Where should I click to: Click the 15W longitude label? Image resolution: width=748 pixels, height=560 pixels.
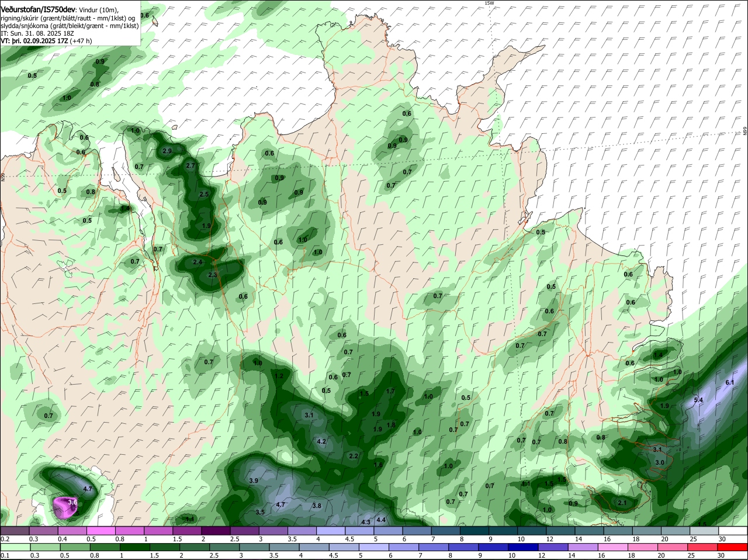point(489,3)
